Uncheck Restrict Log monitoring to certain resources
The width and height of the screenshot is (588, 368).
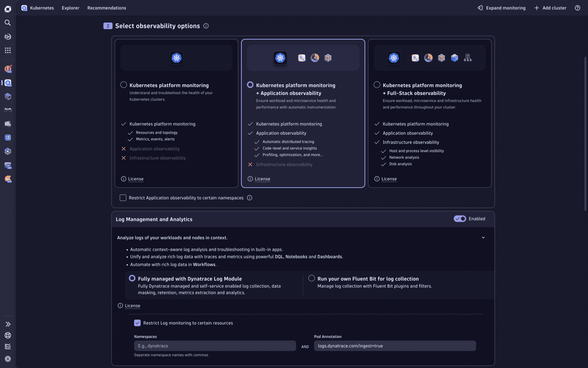[x=137, y=323]
